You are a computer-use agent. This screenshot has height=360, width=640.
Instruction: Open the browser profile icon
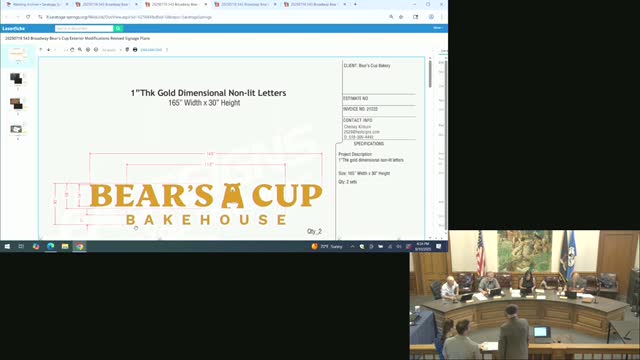431,17
